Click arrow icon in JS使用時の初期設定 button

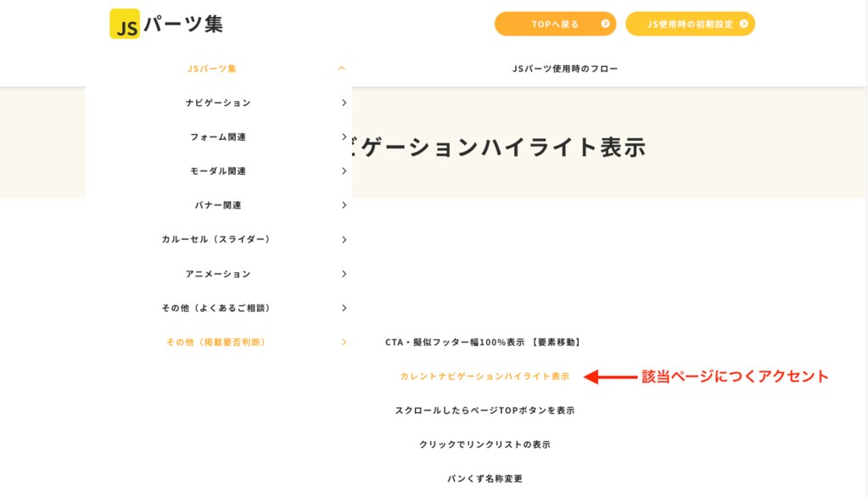(743, 24)
